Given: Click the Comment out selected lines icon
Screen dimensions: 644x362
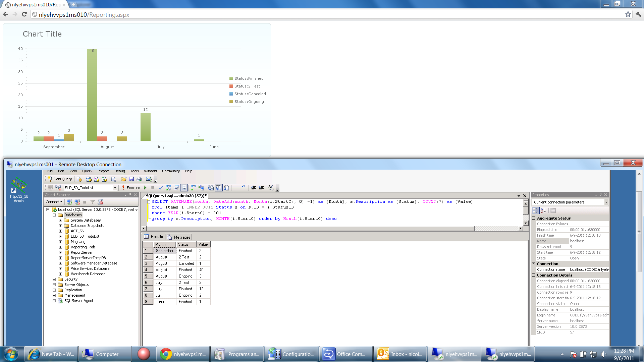Looking at the screenshot, I should coord(236,188).
